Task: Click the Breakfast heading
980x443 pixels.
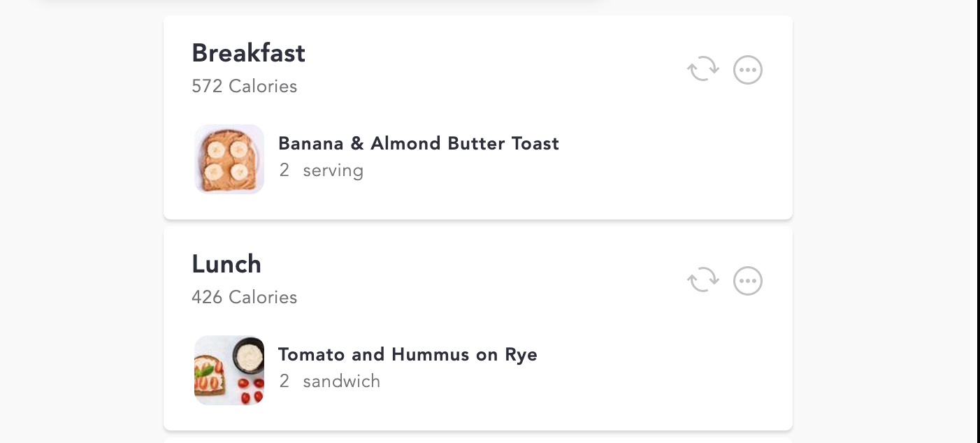Action: (x=248, y=53)
